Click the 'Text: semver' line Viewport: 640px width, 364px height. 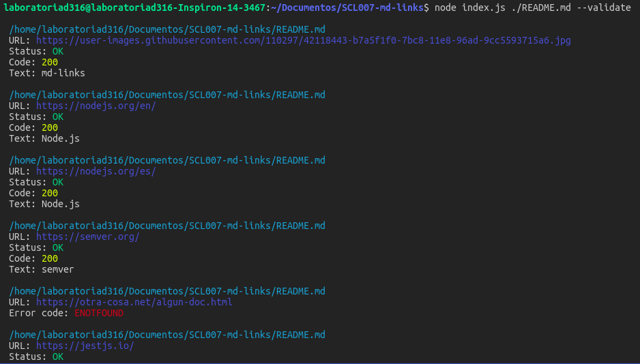point(41,269)
